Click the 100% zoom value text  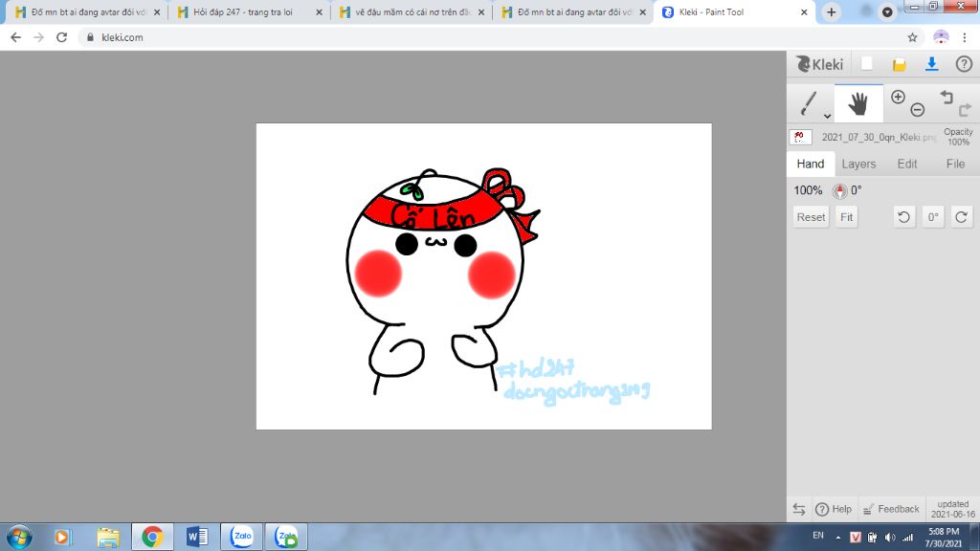tap(808, 190)
